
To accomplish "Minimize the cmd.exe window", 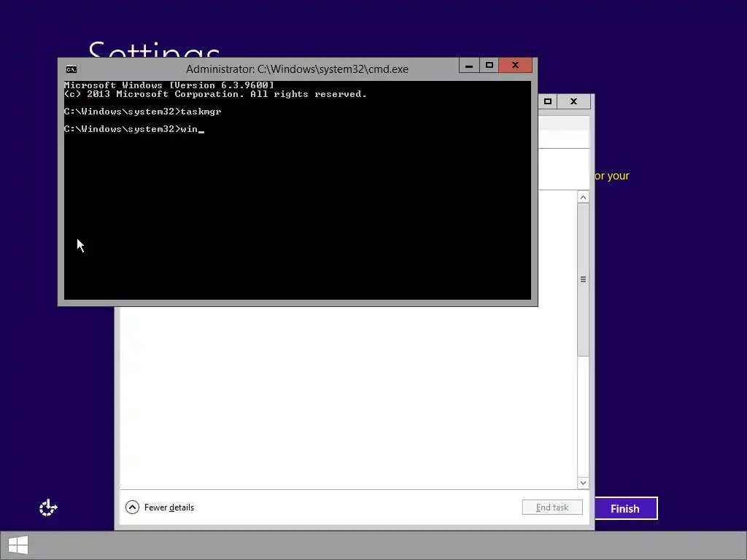I will click(469, 65).
